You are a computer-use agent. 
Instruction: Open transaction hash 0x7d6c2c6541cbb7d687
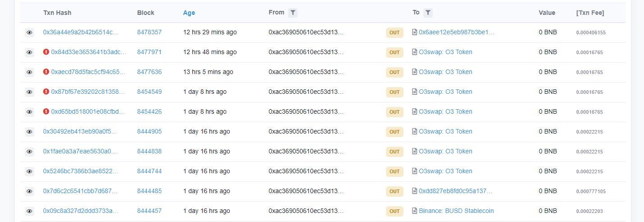pos(80,191)
